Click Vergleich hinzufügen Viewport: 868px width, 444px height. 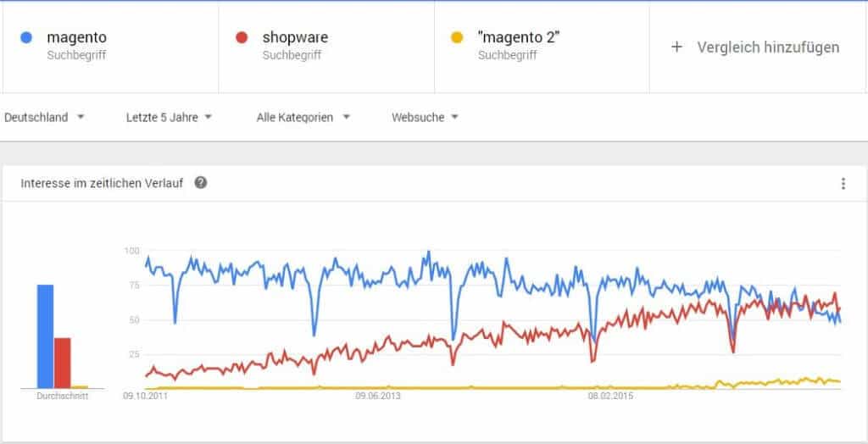coord(768,47)
